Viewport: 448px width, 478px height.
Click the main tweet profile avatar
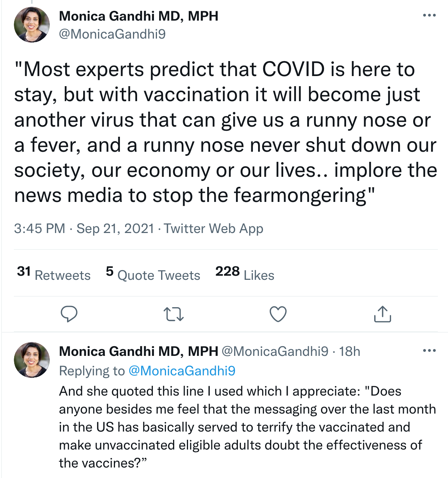coord(32,25)
